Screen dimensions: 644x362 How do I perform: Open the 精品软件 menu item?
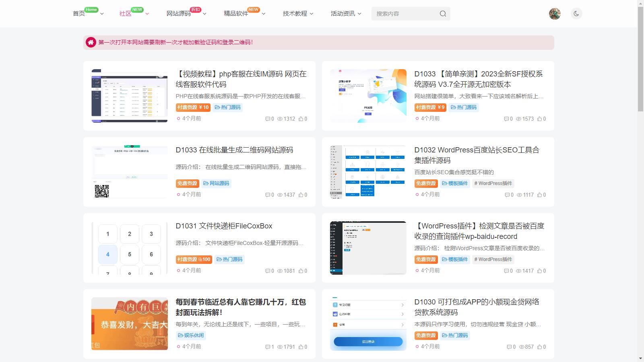pos(236,14)
